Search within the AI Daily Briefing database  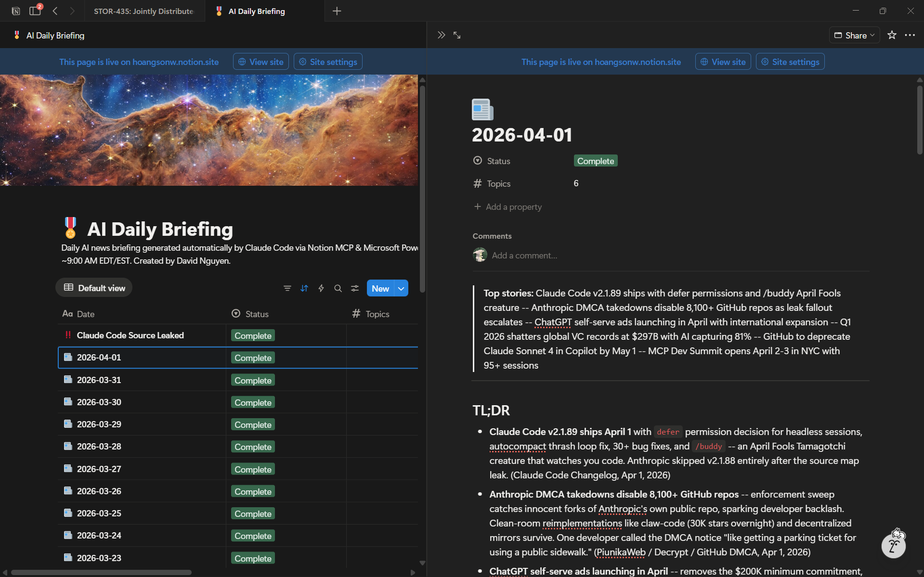338,288
